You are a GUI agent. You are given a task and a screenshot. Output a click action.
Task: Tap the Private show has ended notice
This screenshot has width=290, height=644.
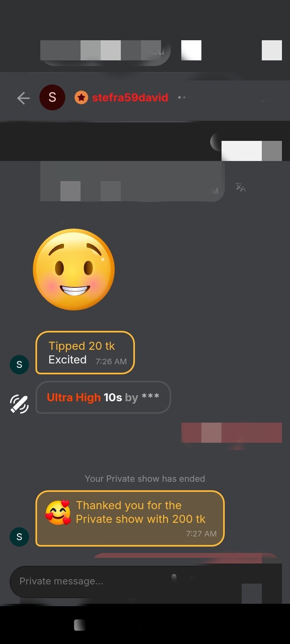pyautogui.click(x=145, y=479)
